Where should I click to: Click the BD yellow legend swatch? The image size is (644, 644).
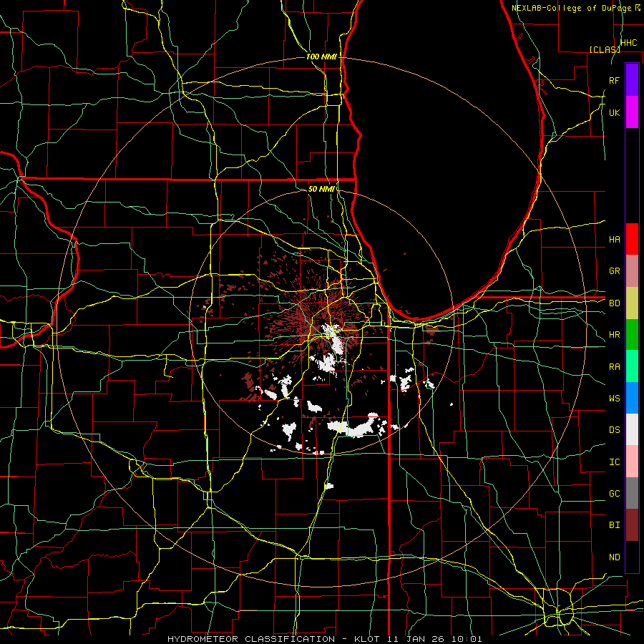(x=632, y=303)
